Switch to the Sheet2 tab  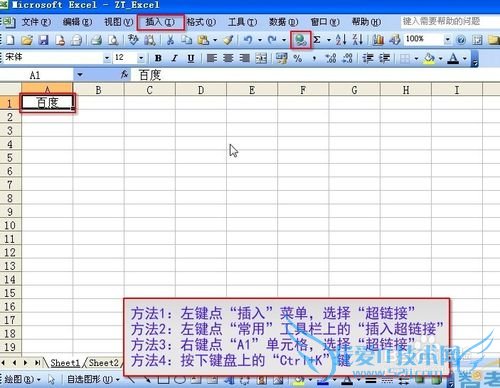click(x=104, y=363)
